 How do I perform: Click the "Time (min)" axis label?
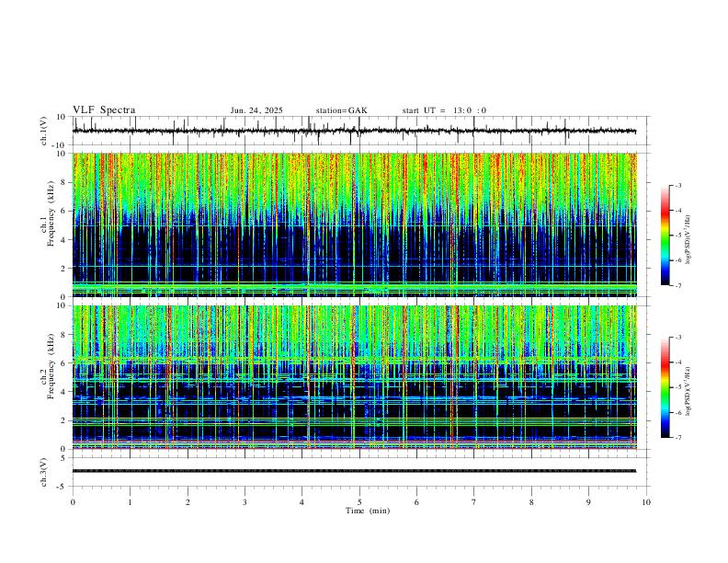[368, 511]
